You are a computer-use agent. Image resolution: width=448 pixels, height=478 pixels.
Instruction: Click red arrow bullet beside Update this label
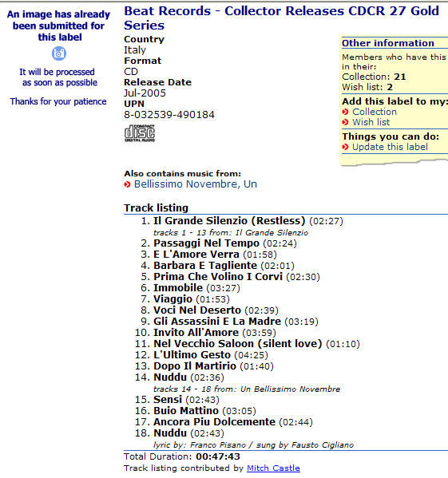[x=345, y=148]
